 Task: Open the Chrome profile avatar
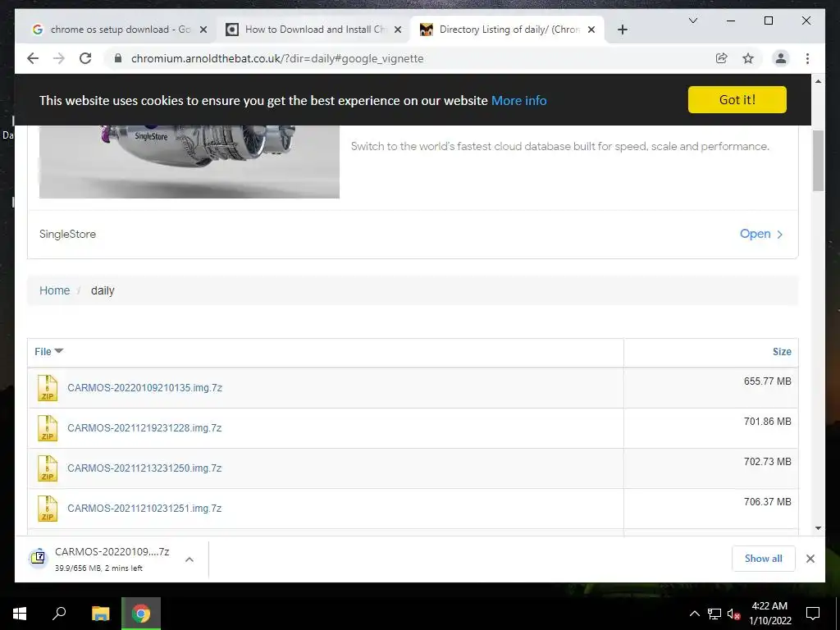[x=781, y=58]
